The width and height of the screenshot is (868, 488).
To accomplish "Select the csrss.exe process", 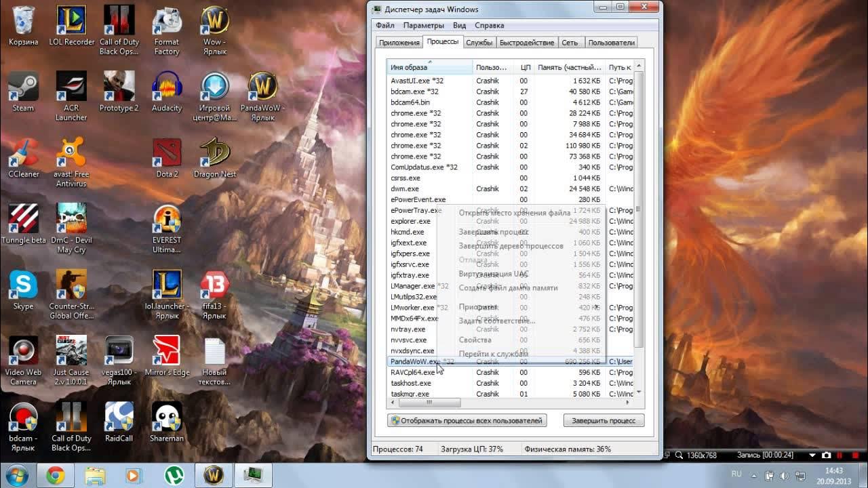I will click(510, 178).
